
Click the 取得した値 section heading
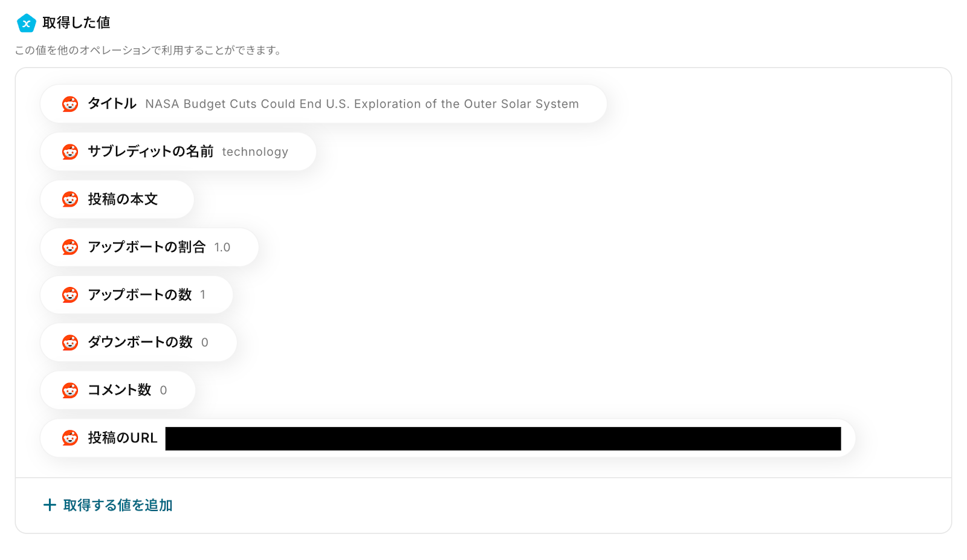pos(76,23)
